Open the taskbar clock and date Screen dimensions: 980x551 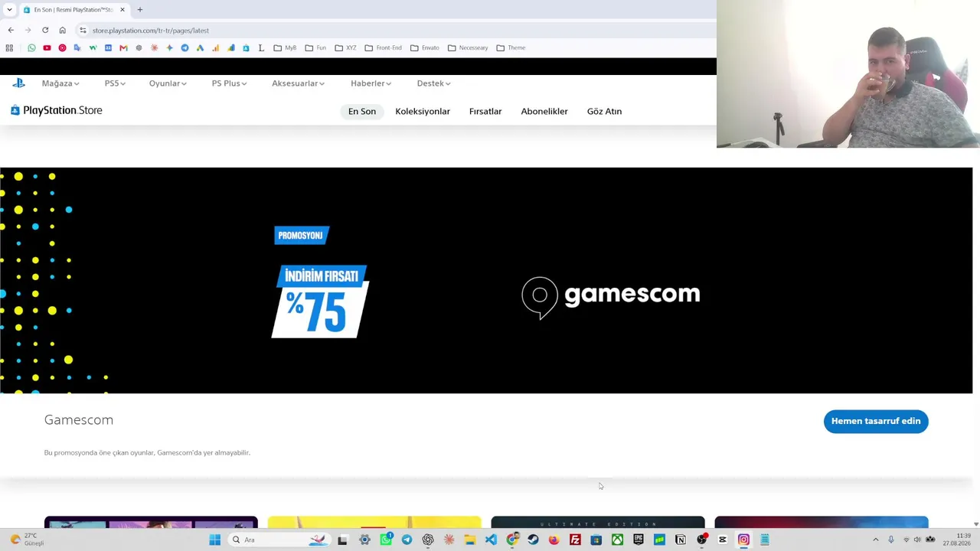pyautogui.click(x=957, y=540)
